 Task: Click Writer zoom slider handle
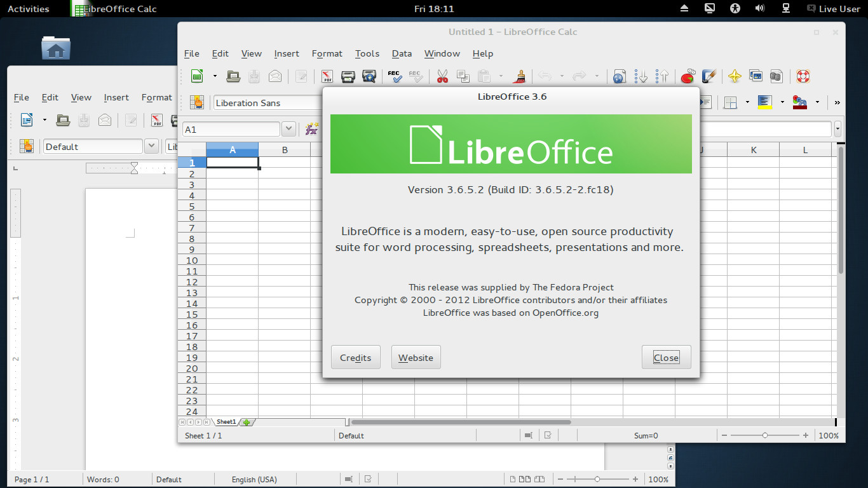[597, 479]
